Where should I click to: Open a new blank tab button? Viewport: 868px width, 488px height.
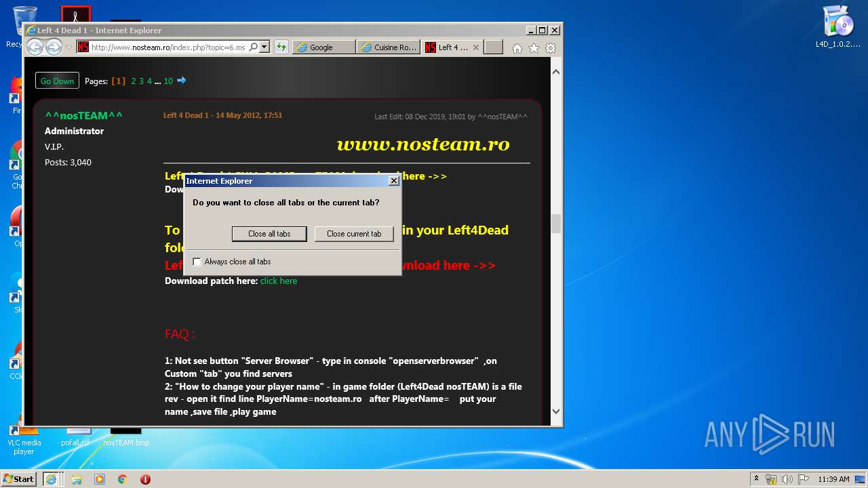tap(494, 47)
